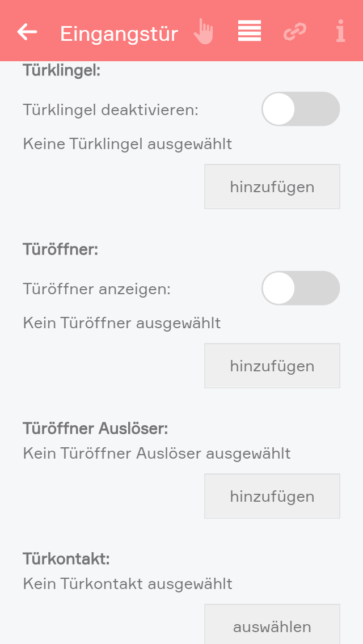Open the list view icon in header
363x644 pixels.
click(250, 31)
